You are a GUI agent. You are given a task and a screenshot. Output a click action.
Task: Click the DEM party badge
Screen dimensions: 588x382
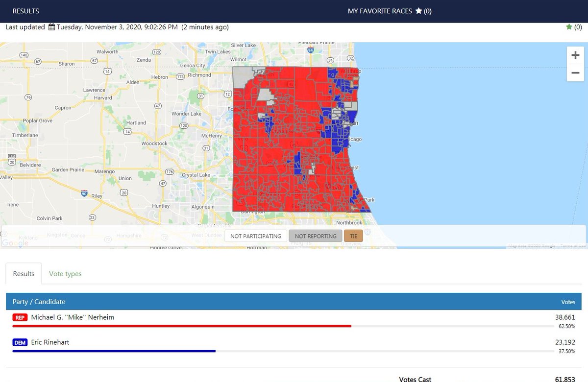point(20,342)
